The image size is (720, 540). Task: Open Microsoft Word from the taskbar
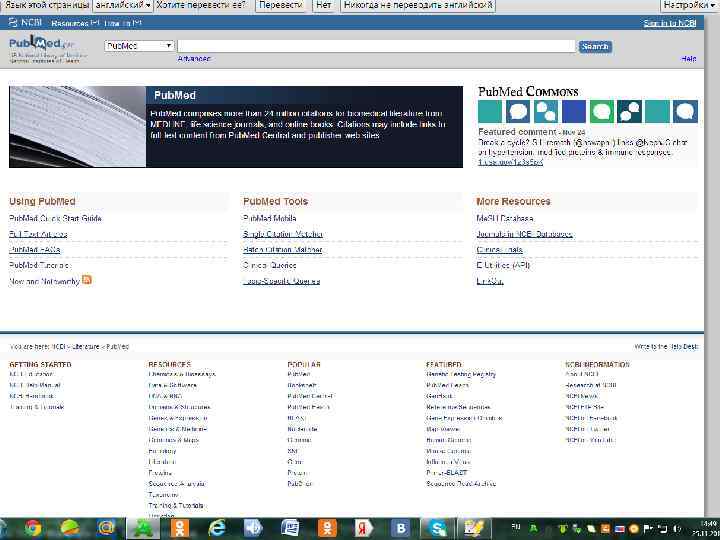click(291, 528)
